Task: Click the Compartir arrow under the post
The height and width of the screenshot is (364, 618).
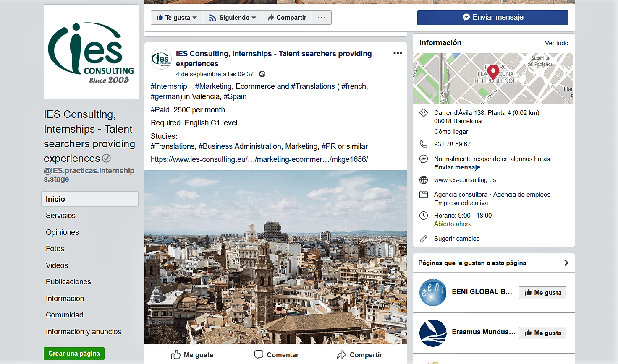Action: tap(359, 355)
